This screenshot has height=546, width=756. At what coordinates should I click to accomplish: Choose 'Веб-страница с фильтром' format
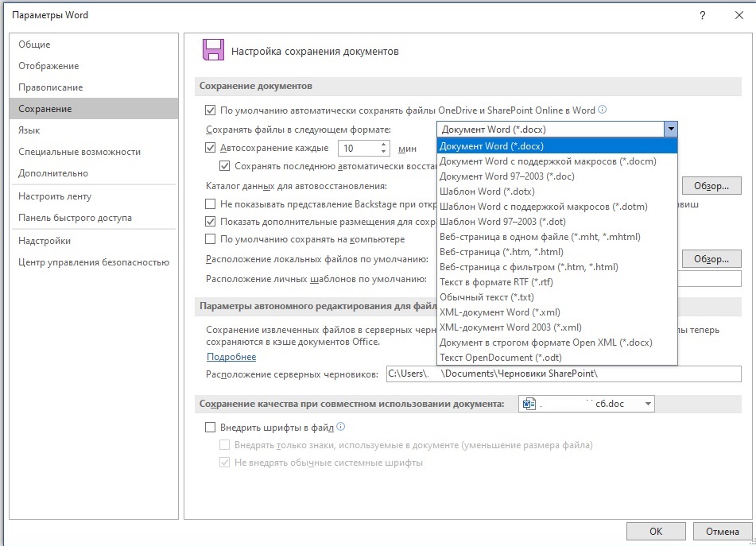(x=557, y=267)
